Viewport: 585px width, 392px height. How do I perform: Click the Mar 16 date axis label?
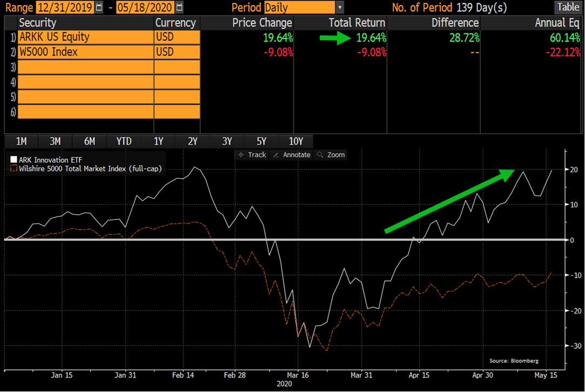298,375
